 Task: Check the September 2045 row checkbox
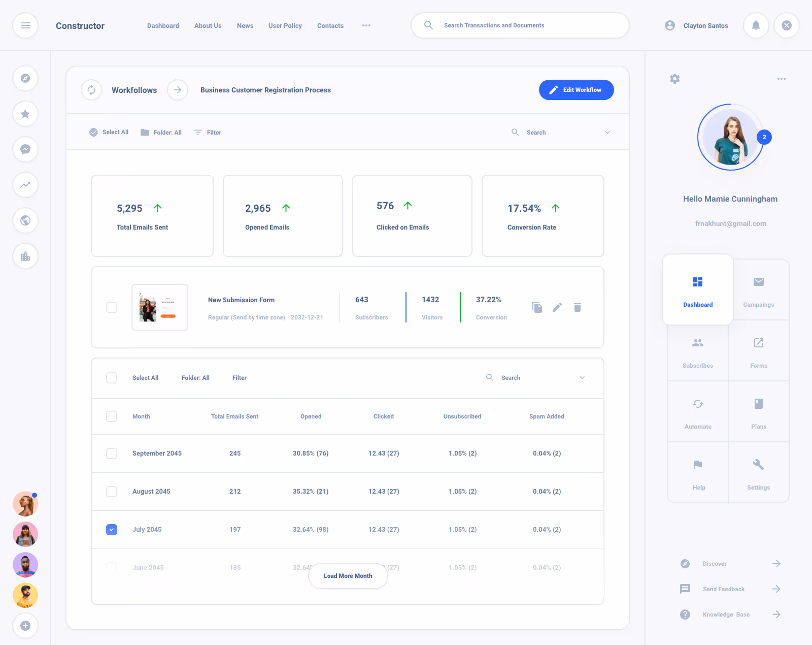coord(112,453)
